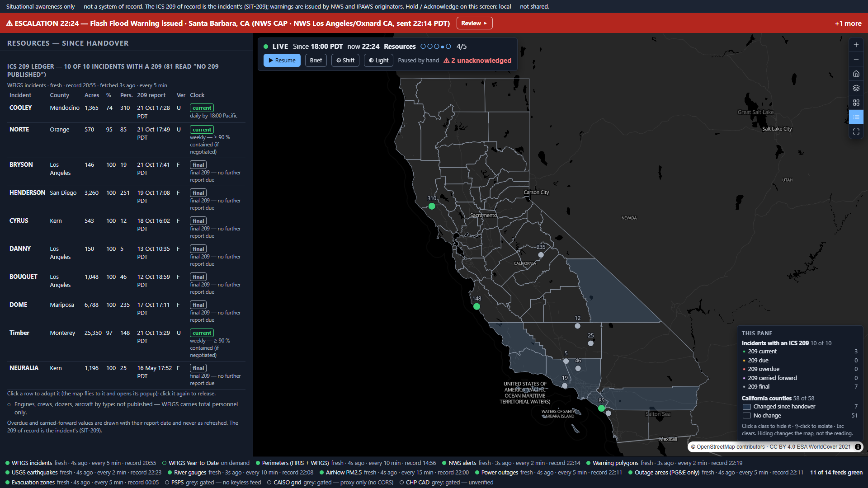Click the incident marker labeled 25
This screenshot has width=868, height=488.
(590, 343)
